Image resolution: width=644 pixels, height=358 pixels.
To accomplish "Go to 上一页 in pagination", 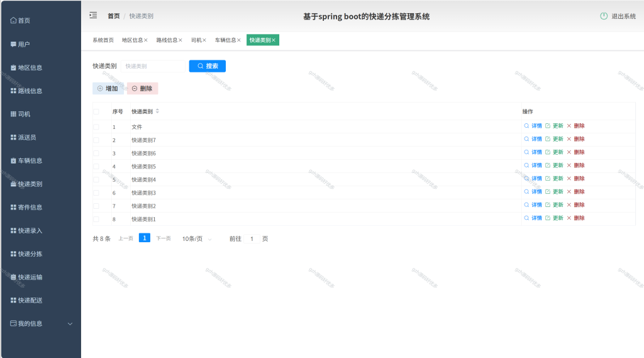I will [126, 238].
